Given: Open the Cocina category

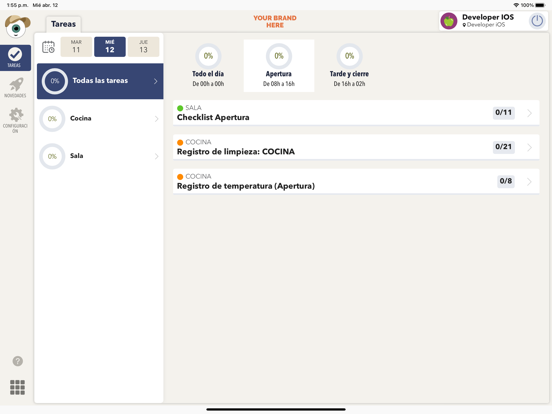Looking at the screenshot, I should (x=100, y=119).
